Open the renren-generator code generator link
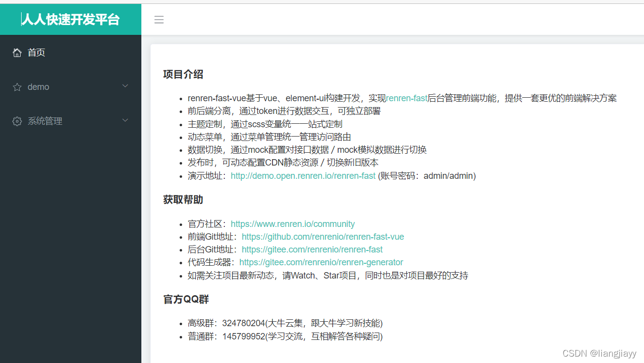The image size is (644, 363). pos(321,262)
